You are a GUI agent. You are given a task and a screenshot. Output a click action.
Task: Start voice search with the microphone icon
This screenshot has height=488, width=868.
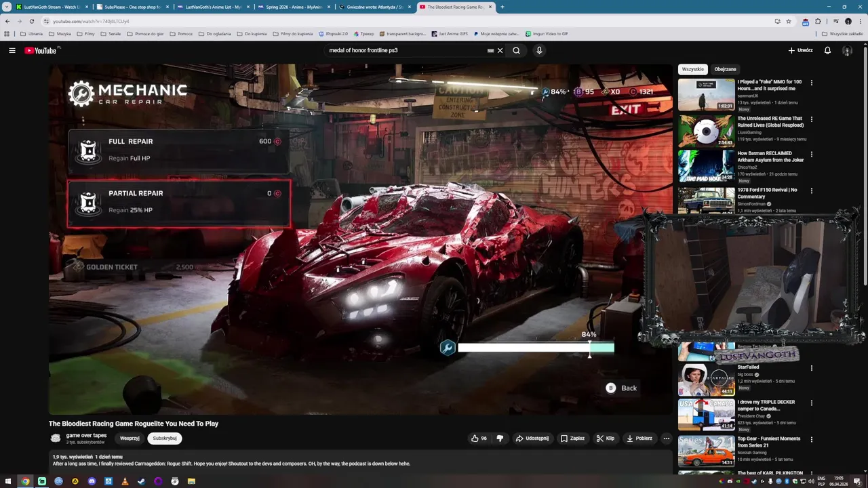coord(539,50)
